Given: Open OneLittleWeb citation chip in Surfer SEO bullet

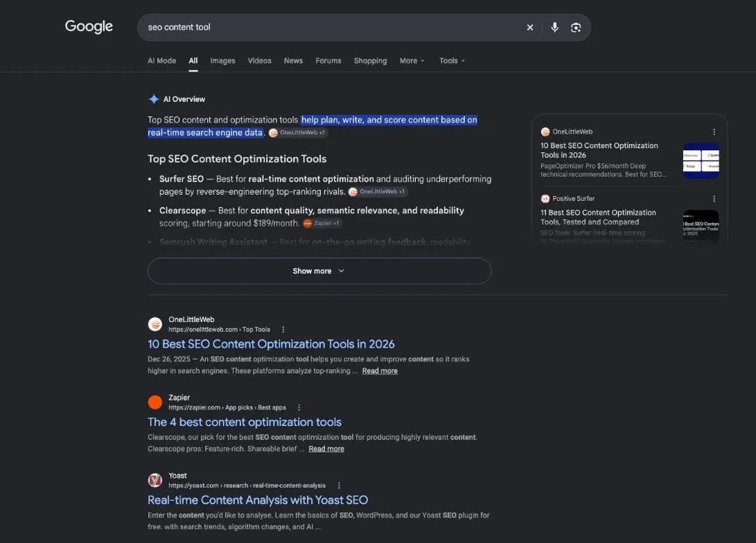Looking at the screenshot, I should pos(378,192).
